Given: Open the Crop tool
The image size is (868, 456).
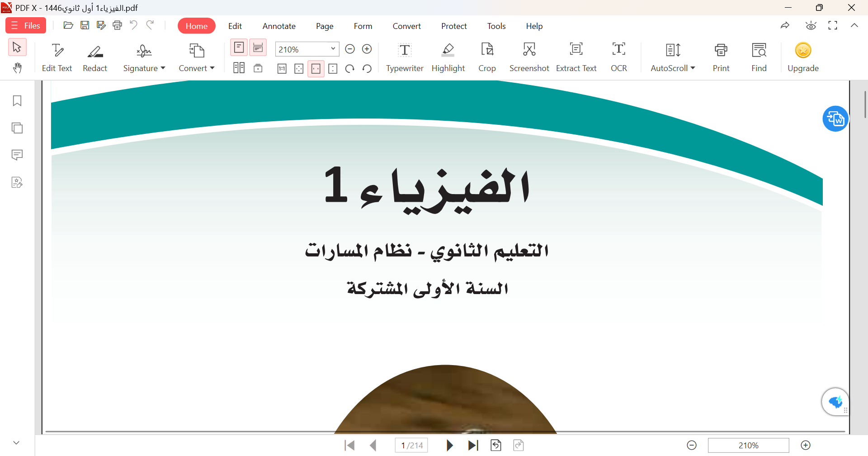Looking at the screenshot, I should click(487, 57).
